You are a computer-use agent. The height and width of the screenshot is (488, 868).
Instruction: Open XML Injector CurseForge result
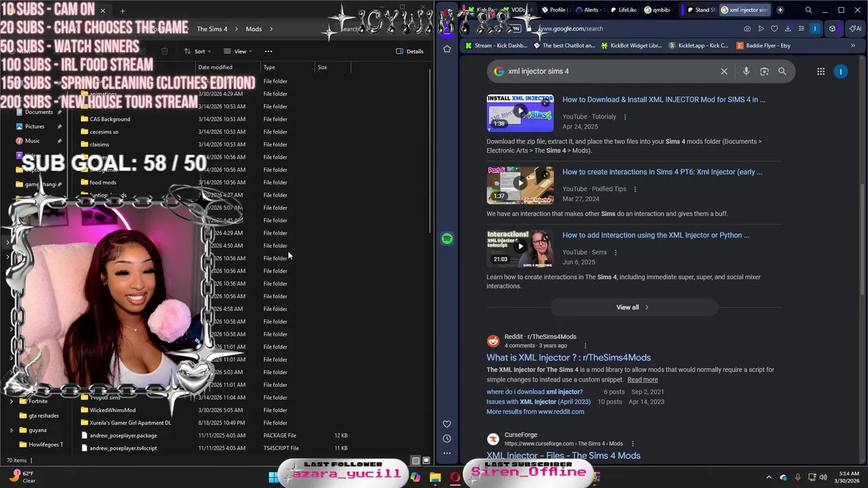pyautogui.click(x=563, y=455)
